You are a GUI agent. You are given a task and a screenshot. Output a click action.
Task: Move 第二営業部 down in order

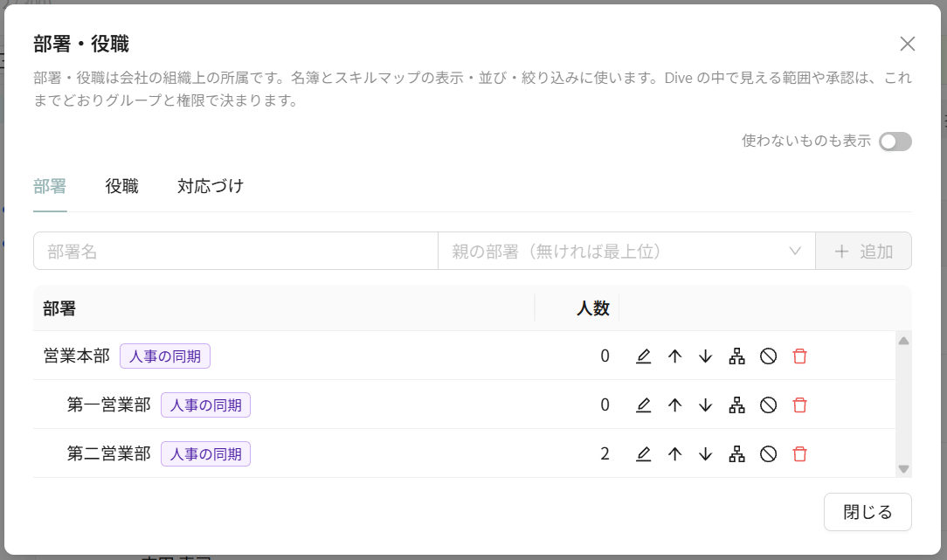click(x=705, y=454)
